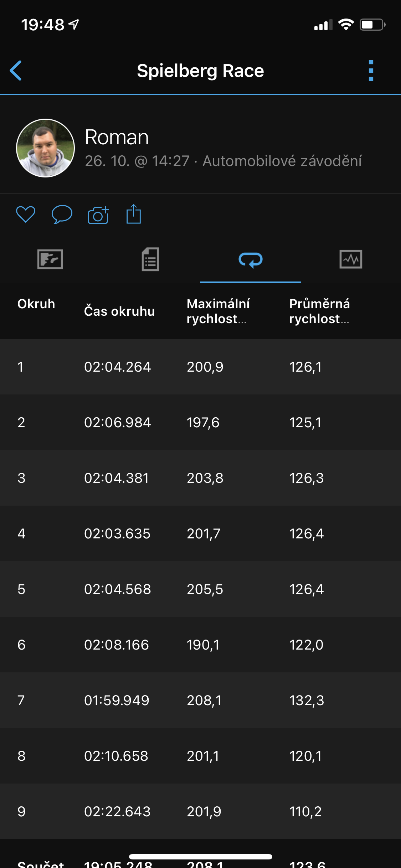The height and width of the screenshot is (868, 401).
Task: Tap the back arrow icon
Action: [16, 71]
